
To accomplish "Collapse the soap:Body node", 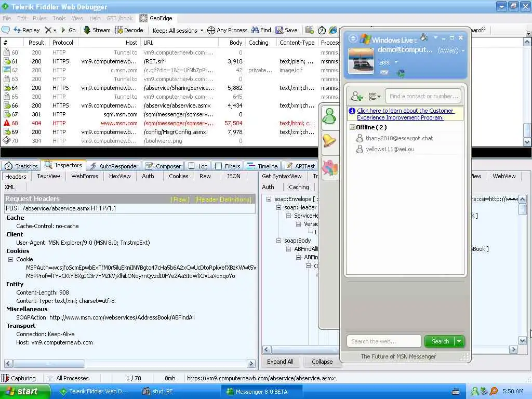I will (278, 241).
